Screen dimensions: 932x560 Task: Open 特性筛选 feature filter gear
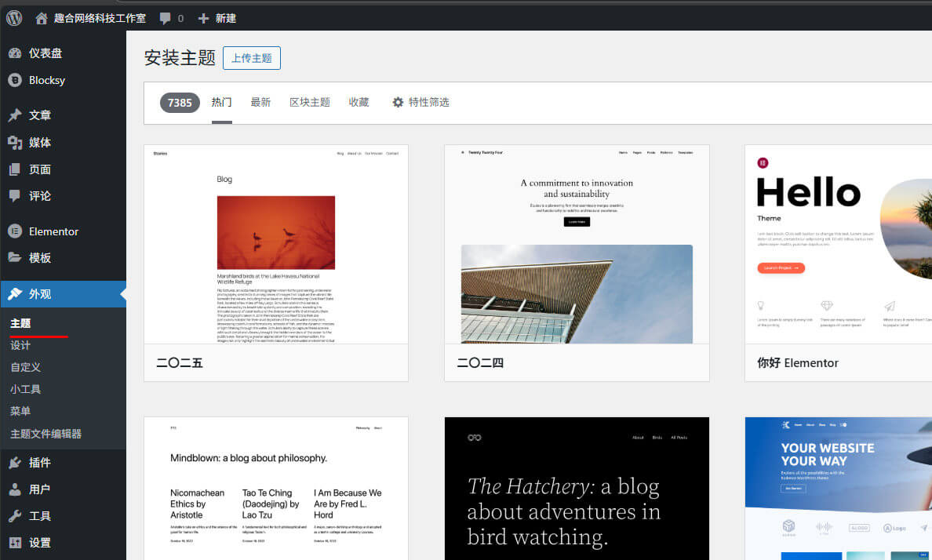tap(398, 102)
